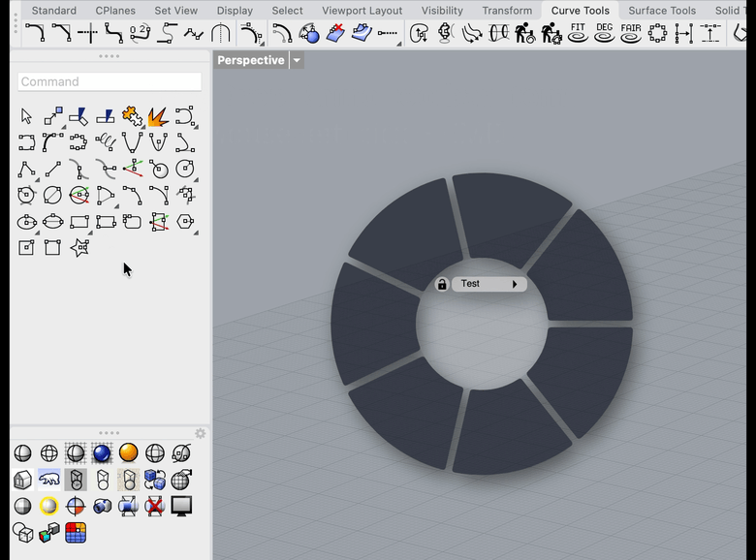This screenshot has height=560, width=756.
Task: Click the FAIR curve toolbar icon
Action: (x=631, y=33)
